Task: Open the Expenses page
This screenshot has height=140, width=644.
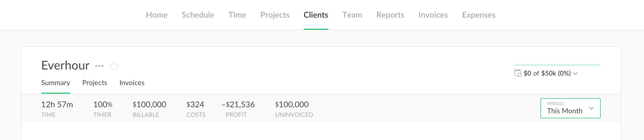Action: point(478,15)
